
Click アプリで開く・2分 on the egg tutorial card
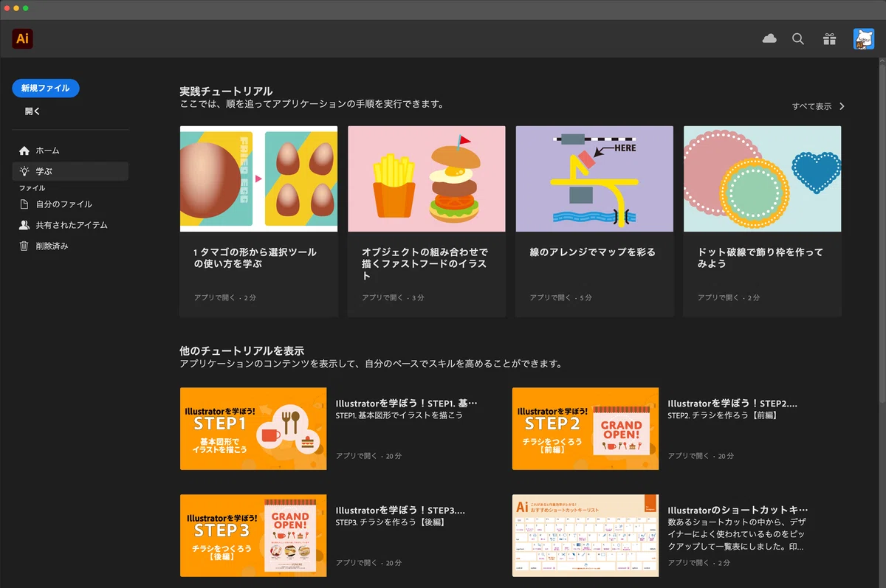click(x=224, y=297)
